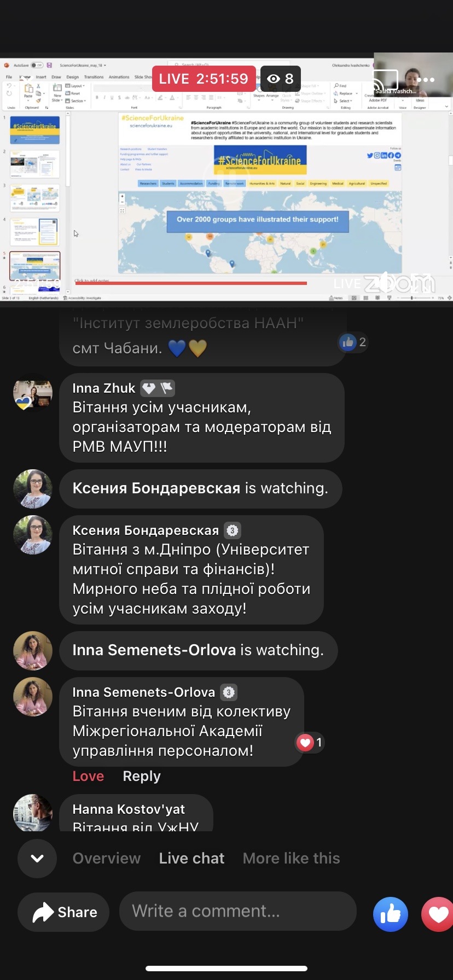Open the cast to screen icon
453x980 pixels.
pyautogui.click(x=385, y=80)
